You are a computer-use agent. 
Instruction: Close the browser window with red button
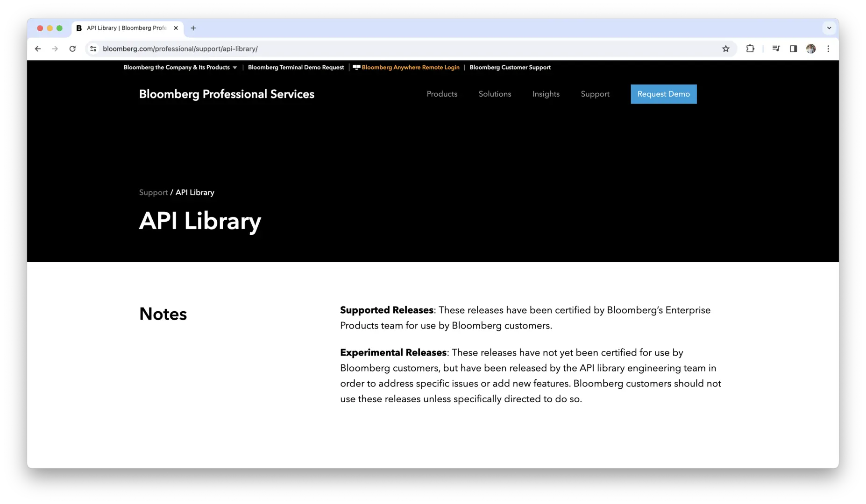click(x=40, y=28)
